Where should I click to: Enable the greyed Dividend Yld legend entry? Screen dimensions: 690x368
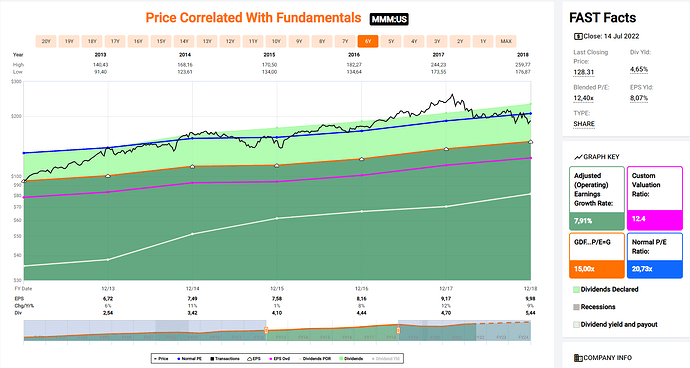(x=386, y=359)
